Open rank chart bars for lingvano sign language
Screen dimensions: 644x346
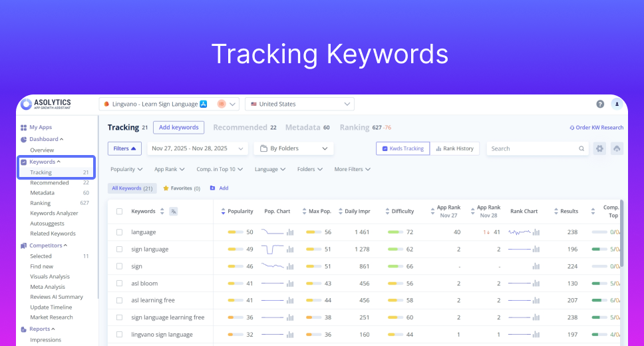click(536, 335)
